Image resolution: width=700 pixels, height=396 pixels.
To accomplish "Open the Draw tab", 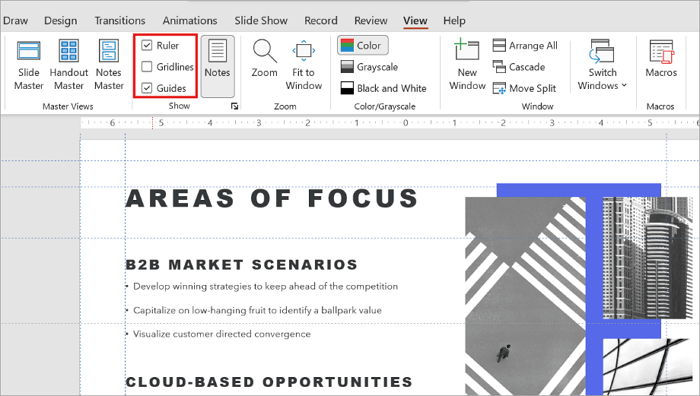I will pos(15,21).
